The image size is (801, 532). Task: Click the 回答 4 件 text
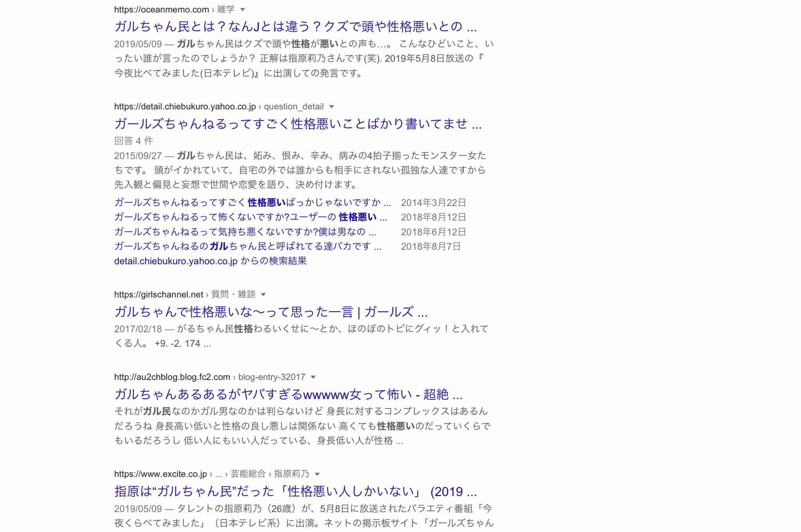(134, 141)
